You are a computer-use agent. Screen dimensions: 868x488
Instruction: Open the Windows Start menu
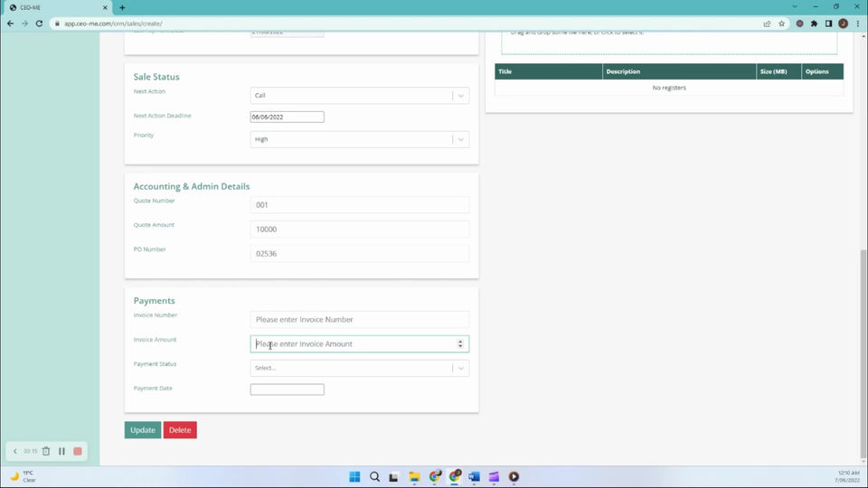point(354,476)
